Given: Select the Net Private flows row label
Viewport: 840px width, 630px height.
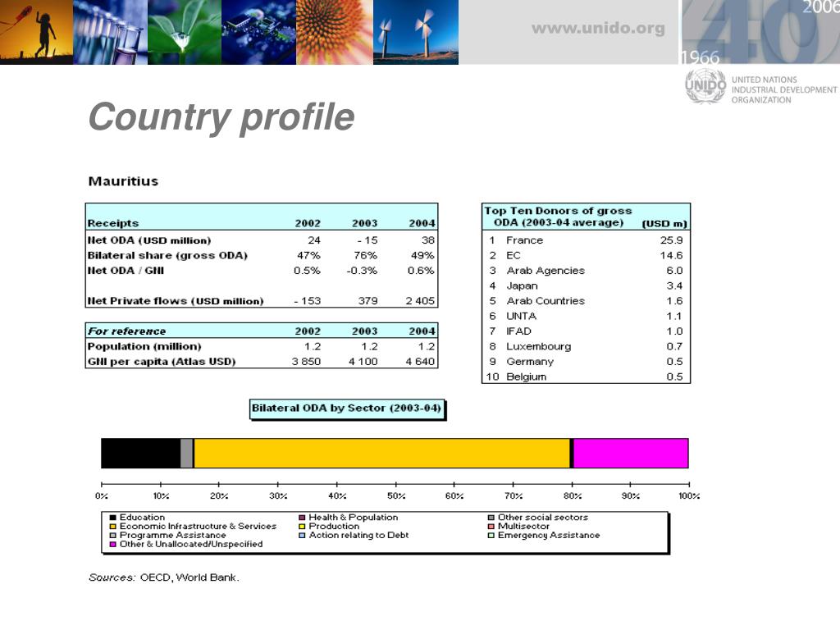Looking at the screenshot, I should pos(176,301).
